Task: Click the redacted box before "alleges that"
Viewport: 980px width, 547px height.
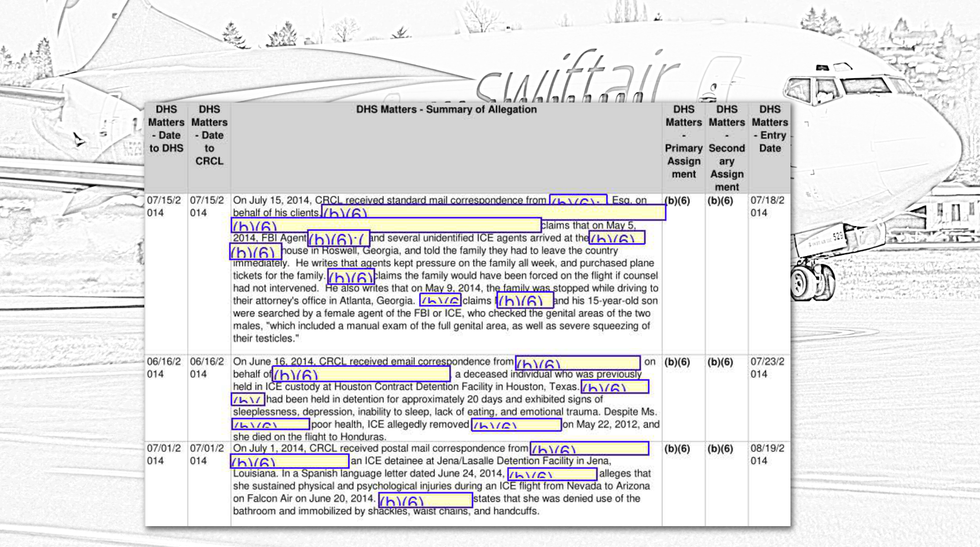Action: (552, 473)
